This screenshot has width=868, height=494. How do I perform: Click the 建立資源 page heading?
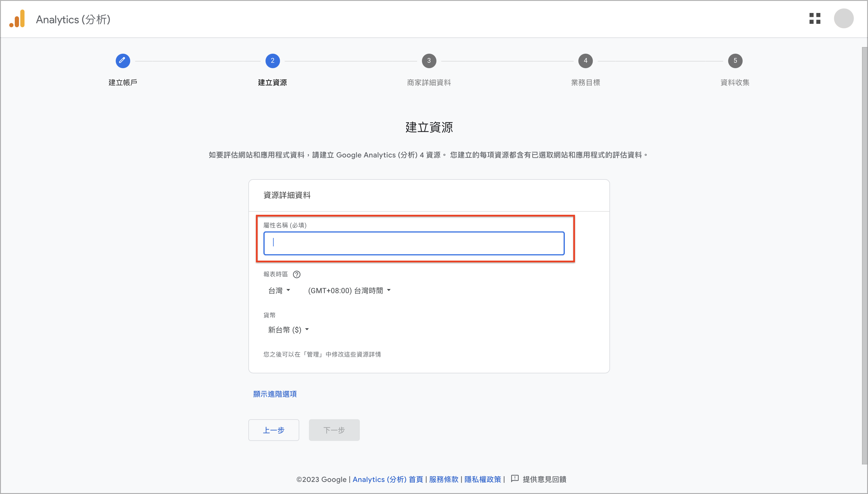429,127
